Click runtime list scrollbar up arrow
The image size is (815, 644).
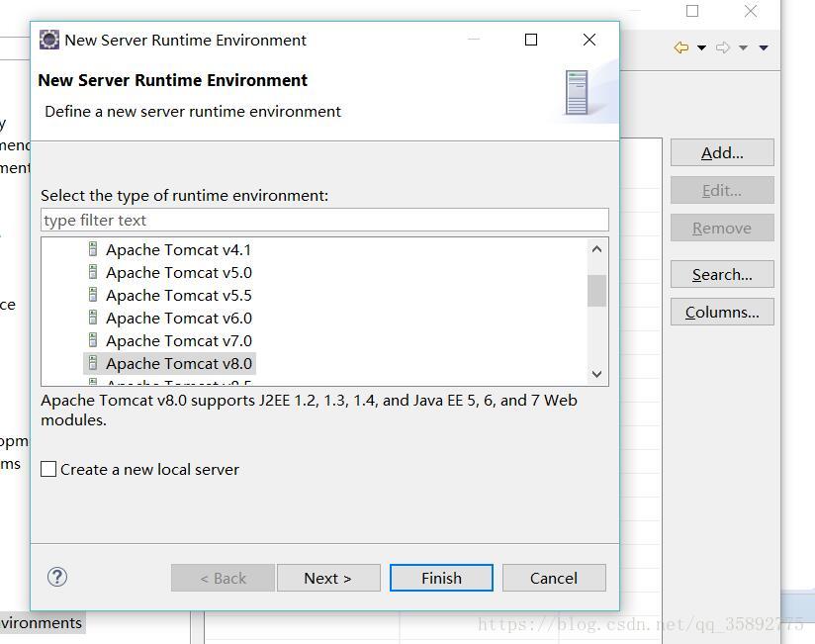coord(596,249)
